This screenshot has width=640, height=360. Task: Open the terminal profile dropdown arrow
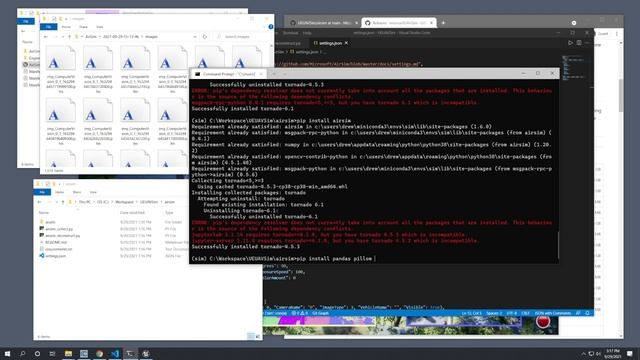click(284, 74)
